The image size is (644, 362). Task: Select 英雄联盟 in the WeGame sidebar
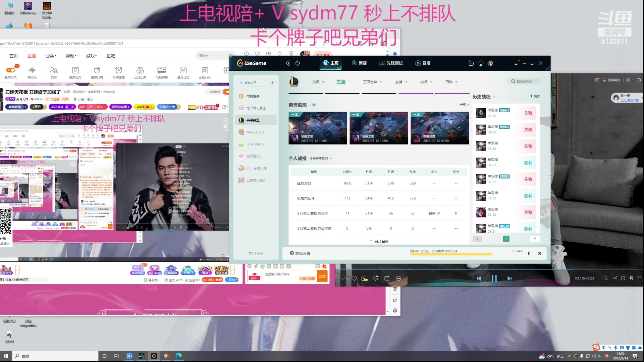click(x=254, y=120)
